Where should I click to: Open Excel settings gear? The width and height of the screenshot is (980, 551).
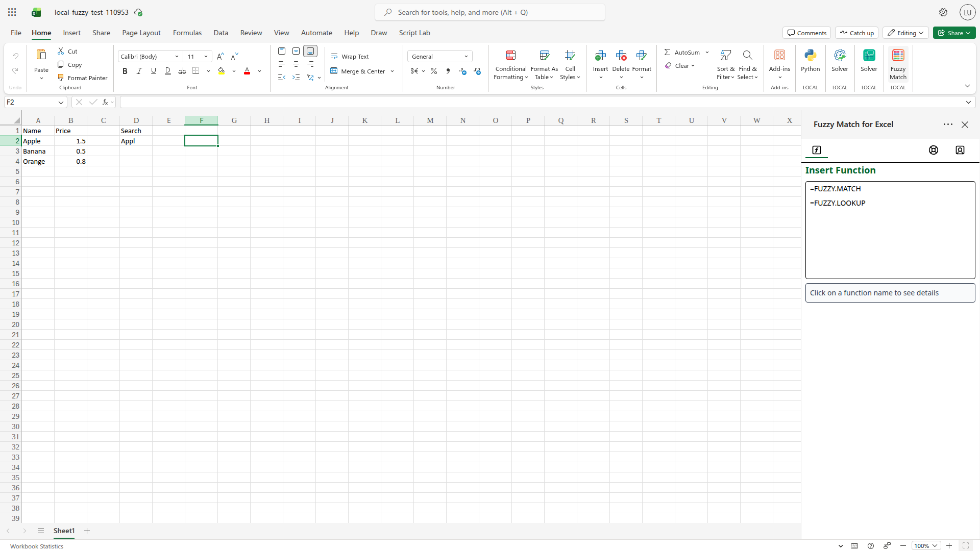[x=943, y=12]
